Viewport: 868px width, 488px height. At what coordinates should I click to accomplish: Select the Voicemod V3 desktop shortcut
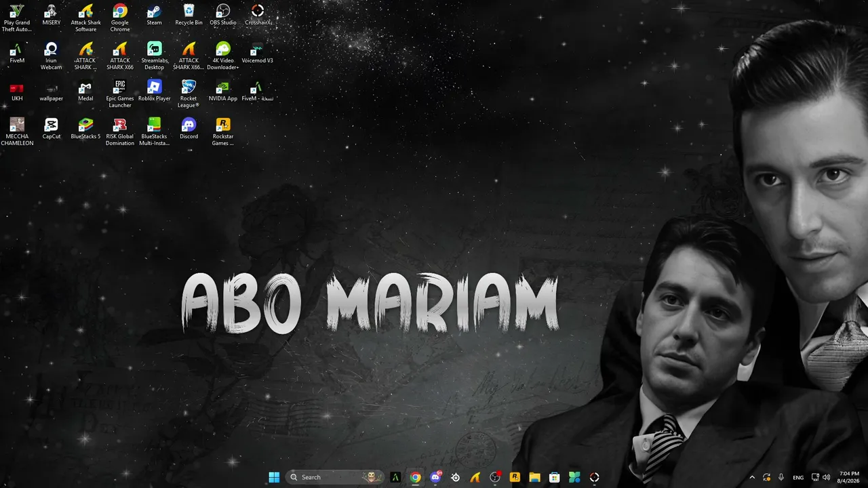tap(258, 53)
